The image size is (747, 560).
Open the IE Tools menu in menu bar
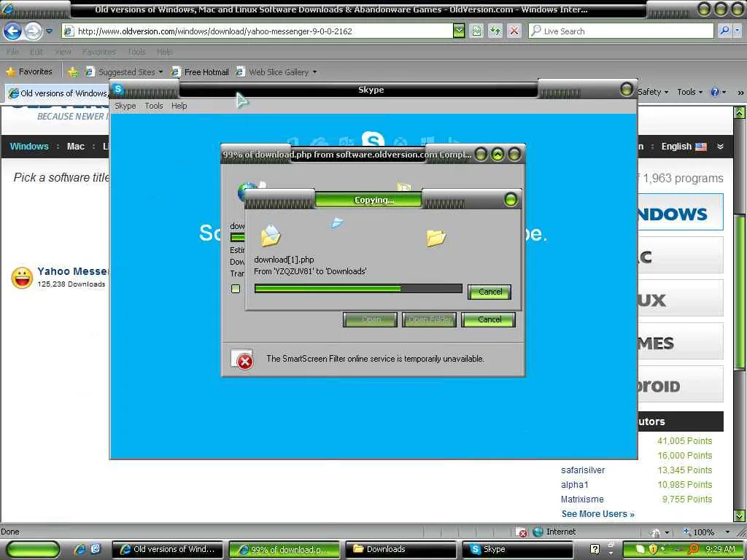(x=136, y=52)
